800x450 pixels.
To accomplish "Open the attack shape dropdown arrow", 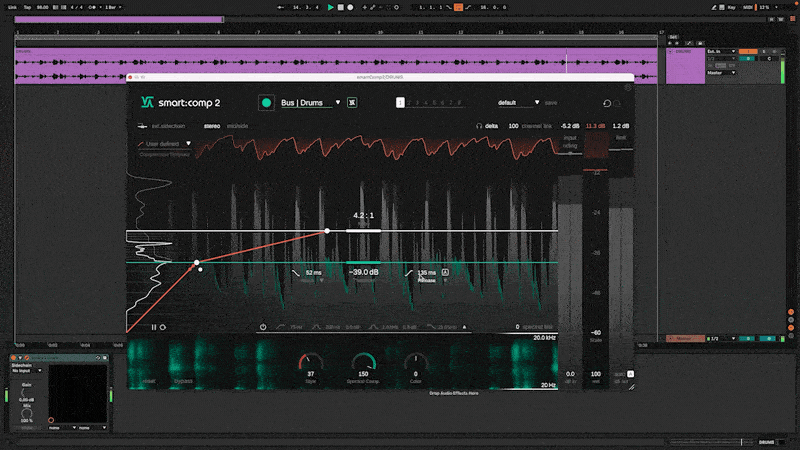I will point(321,281).
